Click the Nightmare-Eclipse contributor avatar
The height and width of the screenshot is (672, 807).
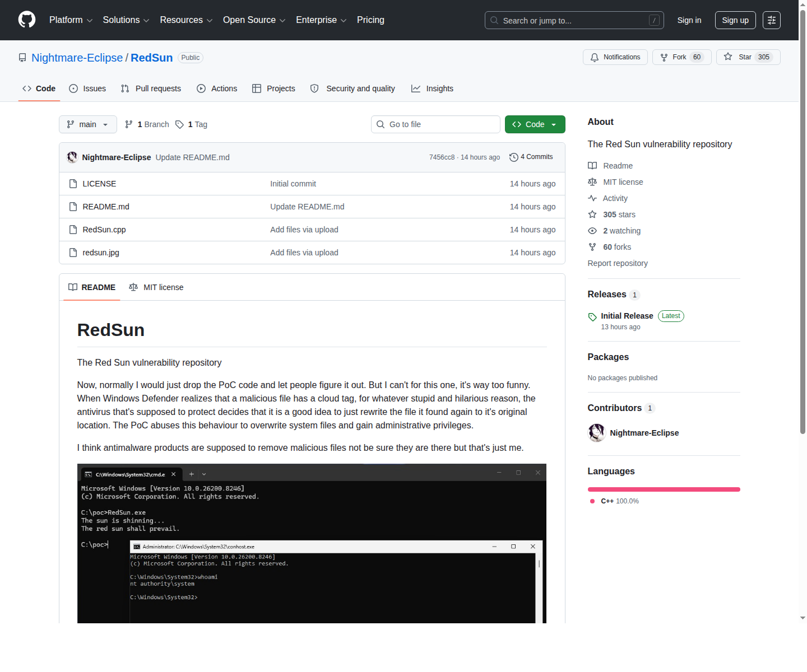click(597, 433)
